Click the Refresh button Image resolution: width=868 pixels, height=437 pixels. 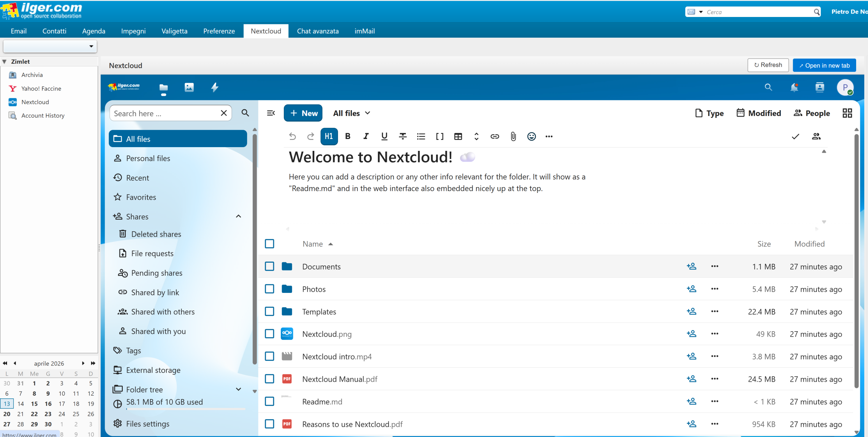(x=768, y=65)
